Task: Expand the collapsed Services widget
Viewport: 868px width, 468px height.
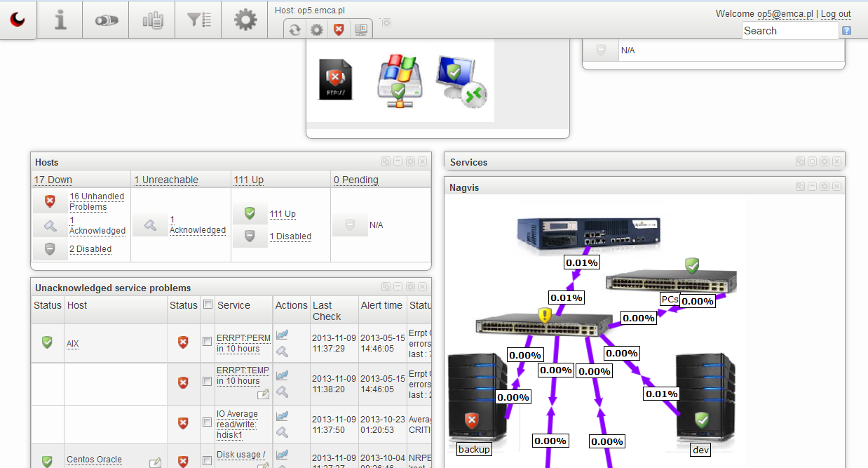Action: (x=812, y=162)
